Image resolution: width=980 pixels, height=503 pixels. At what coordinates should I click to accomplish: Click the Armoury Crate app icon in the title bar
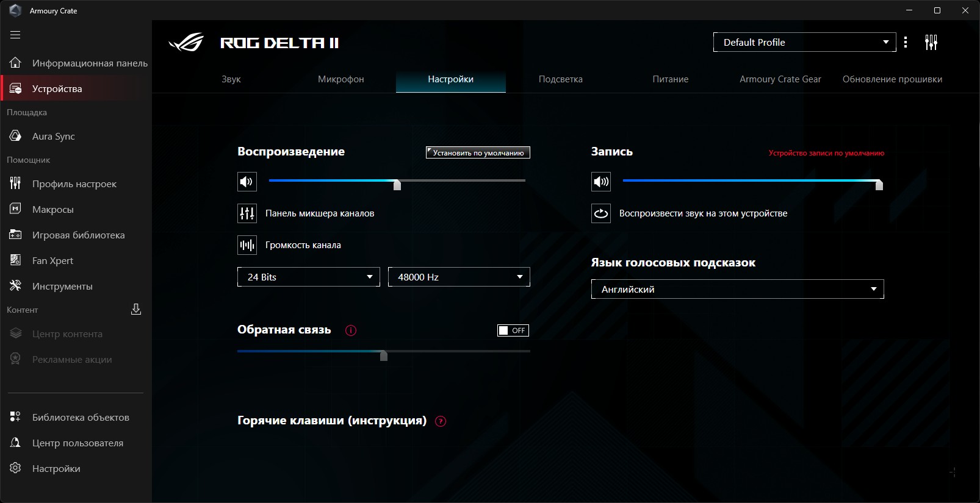pyautogui.click(x=15, y=10)
